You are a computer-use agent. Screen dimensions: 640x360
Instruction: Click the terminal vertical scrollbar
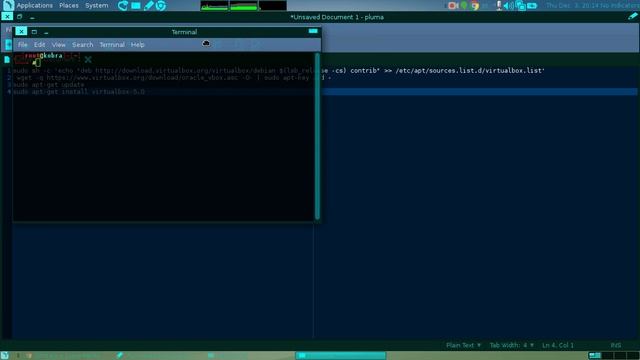pos(317,136)
